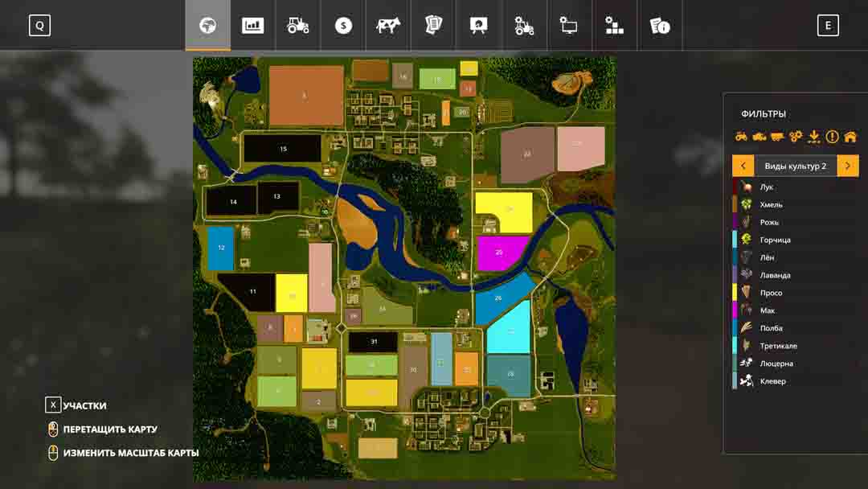The width and height of the screenshot is (868, 489).
Task: Toggle the exclamation mark map filter
Action: [x=832, y=137]
